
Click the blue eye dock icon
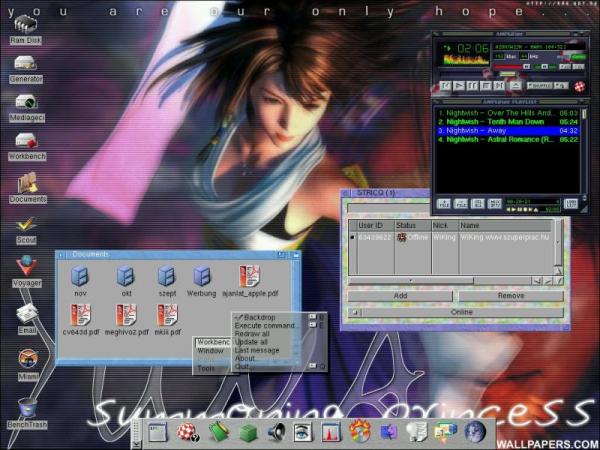(303, 432)
